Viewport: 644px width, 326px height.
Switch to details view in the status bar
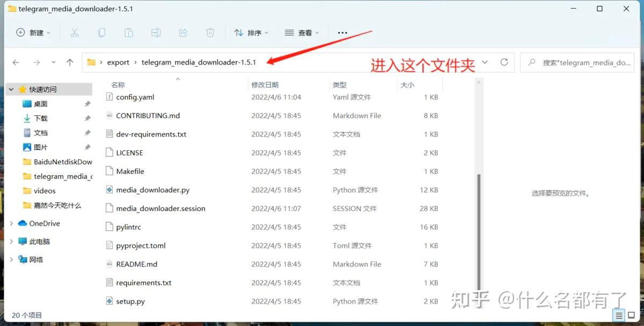619,315
